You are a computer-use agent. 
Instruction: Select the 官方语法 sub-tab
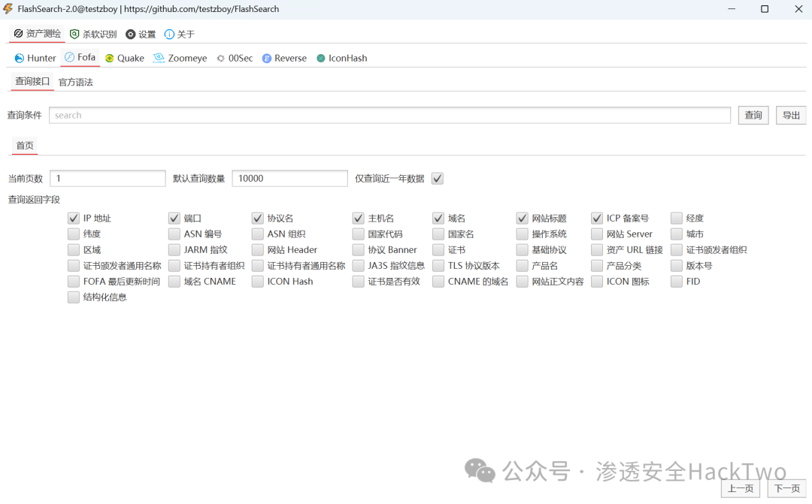(x=76, y=82)
